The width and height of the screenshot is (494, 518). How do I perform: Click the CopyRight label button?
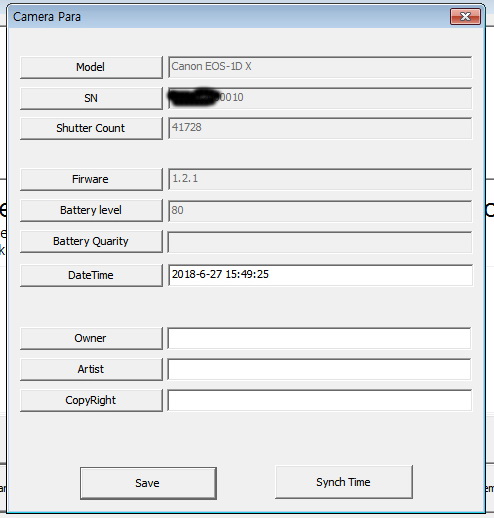click(x=91, y=400)
